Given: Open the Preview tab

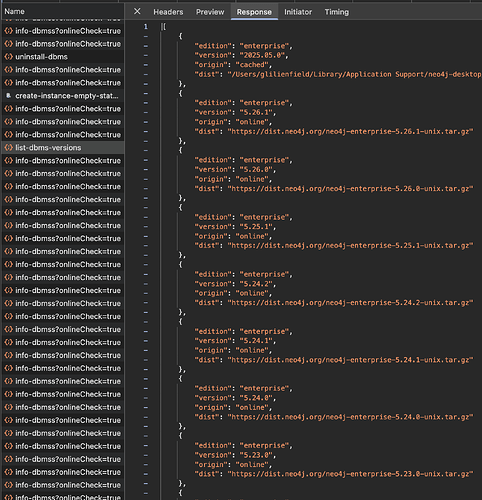Looking at the screenshot, I should pos(210,12).
